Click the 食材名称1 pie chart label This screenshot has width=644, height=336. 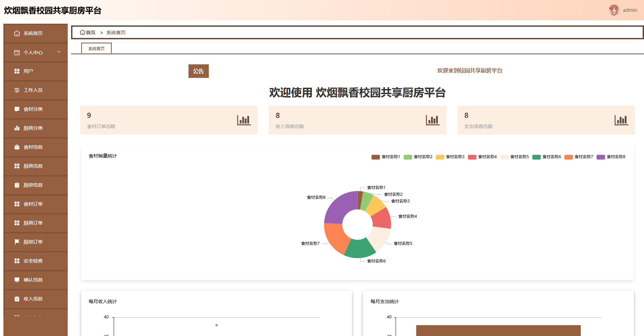click(376, 187)
